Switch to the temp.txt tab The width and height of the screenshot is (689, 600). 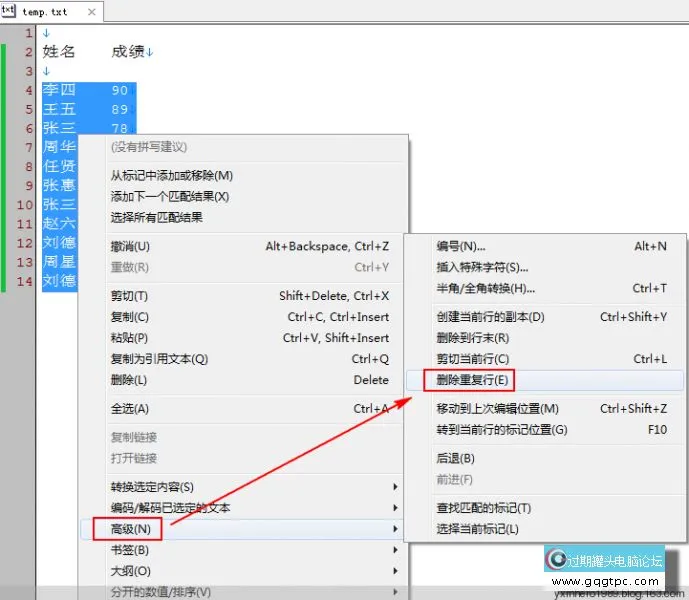click(52, 11)
